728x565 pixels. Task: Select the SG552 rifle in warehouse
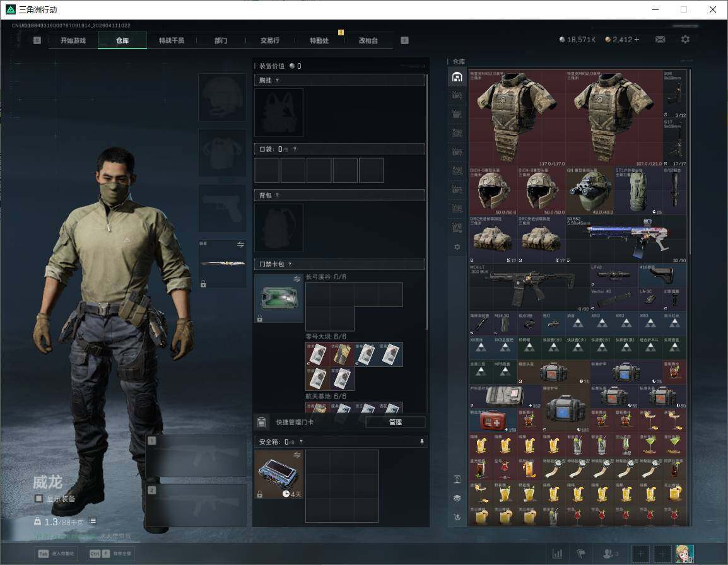pos(626,238)
